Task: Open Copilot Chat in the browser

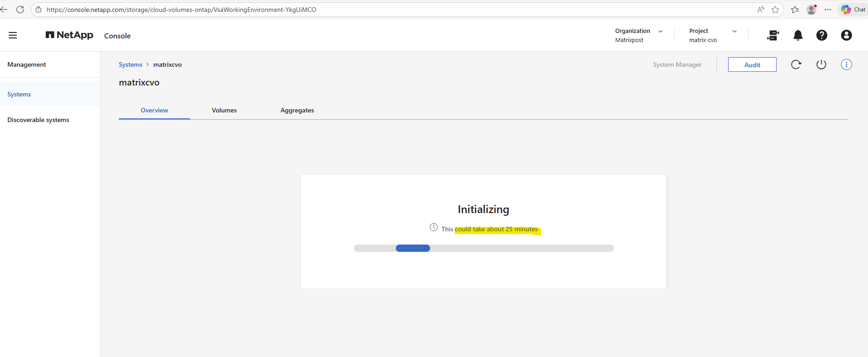Action: (853, 10)
